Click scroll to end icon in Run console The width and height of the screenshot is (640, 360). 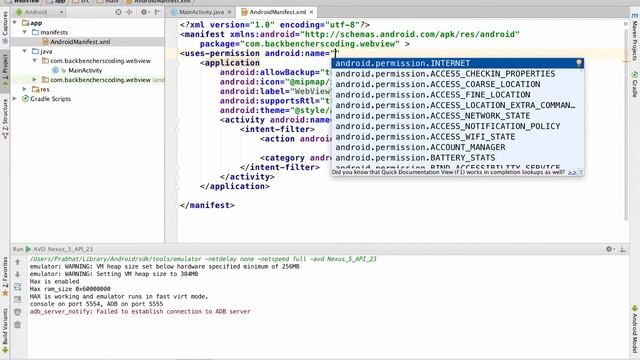[18, 300]
